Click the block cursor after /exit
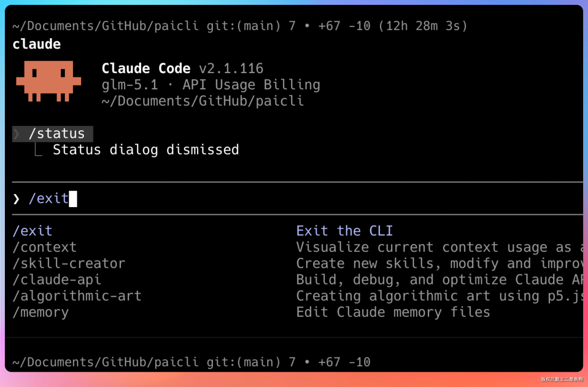Screen dimensions: 588x387 click(74, 198)
